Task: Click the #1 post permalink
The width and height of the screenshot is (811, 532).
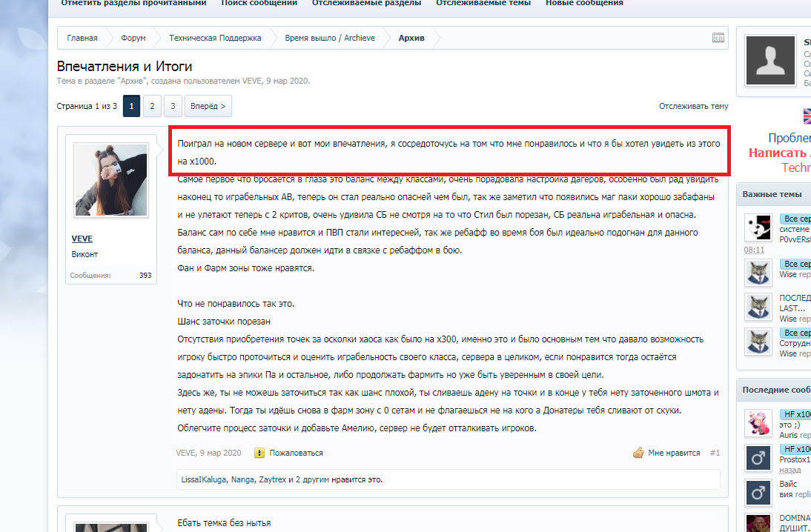Action: click(x=715, y=453)
